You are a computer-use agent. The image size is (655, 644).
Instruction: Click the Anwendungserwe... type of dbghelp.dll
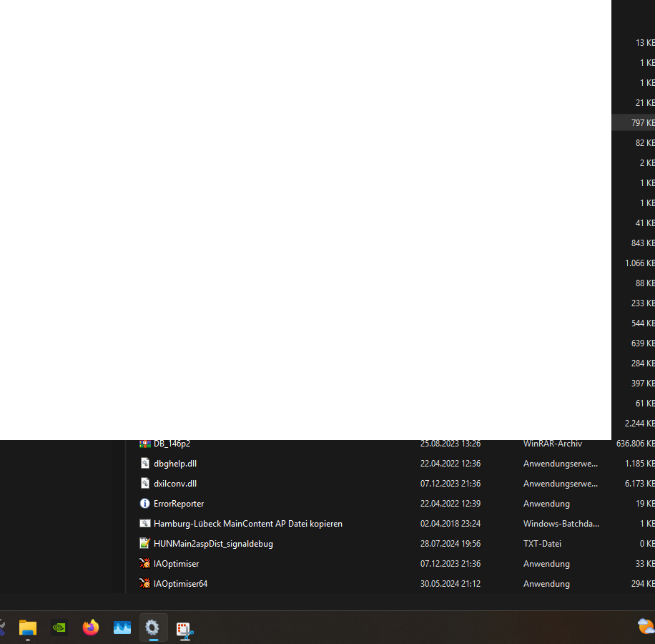[x=561, y=464]
